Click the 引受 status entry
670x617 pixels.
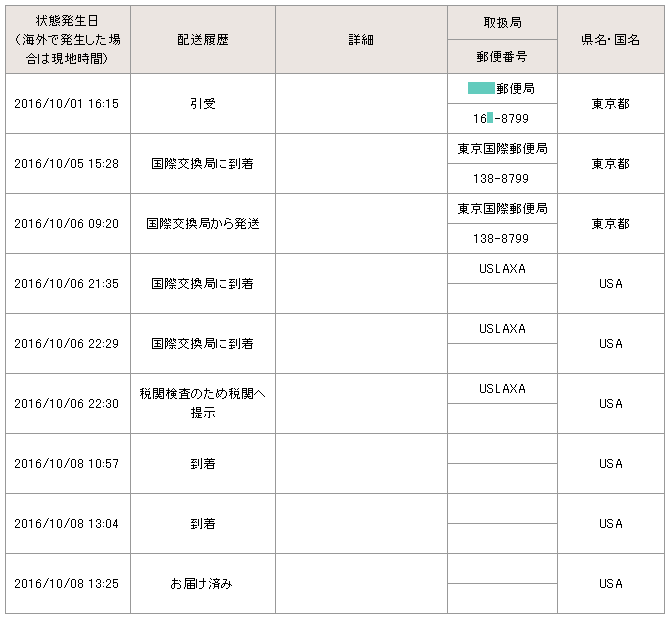point(202,103)
